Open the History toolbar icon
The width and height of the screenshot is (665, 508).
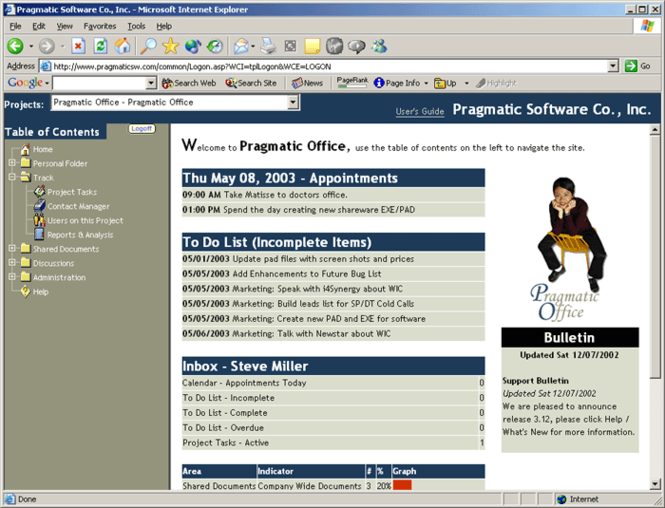(215, 46)
